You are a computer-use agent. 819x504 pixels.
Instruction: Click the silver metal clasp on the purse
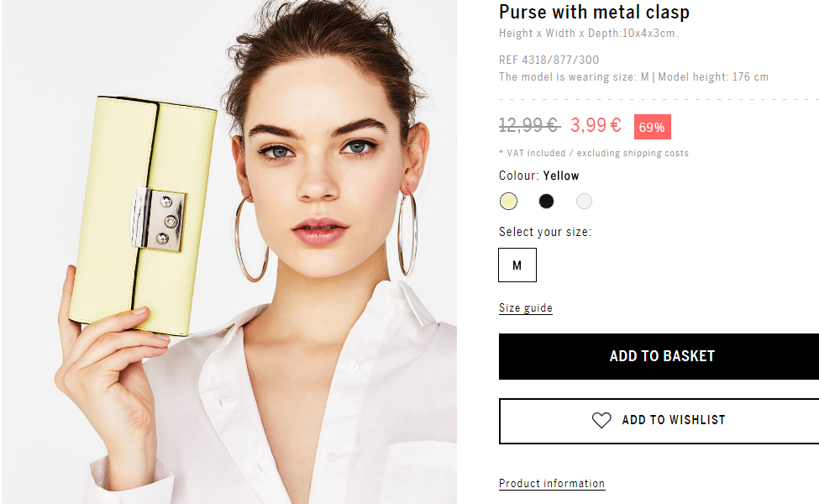click(158, 219)
